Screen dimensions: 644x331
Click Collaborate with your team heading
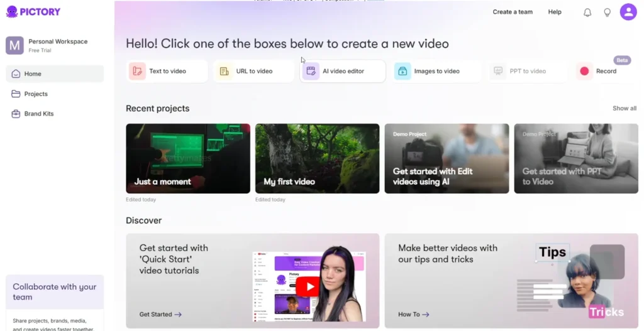tap(54, 291)
